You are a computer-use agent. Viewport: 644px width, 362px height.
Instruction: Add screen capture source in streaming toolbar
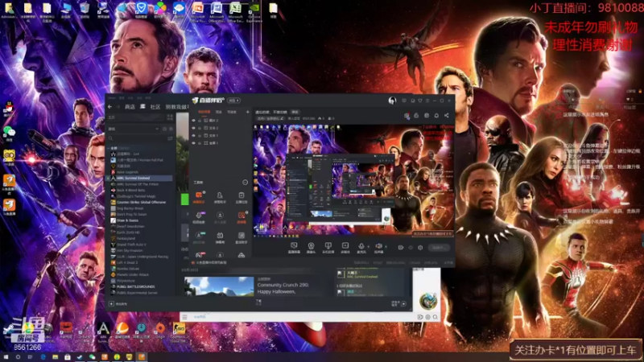click(x=294, y=248)
